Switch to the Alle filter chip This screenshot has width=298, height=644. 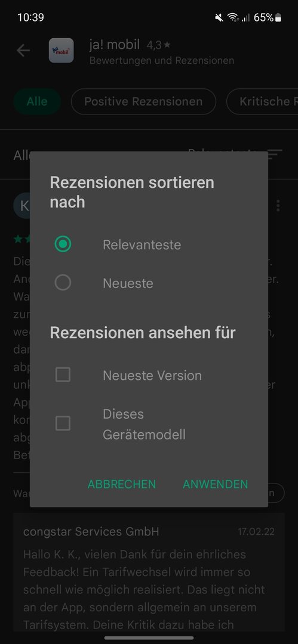[37, 101]
